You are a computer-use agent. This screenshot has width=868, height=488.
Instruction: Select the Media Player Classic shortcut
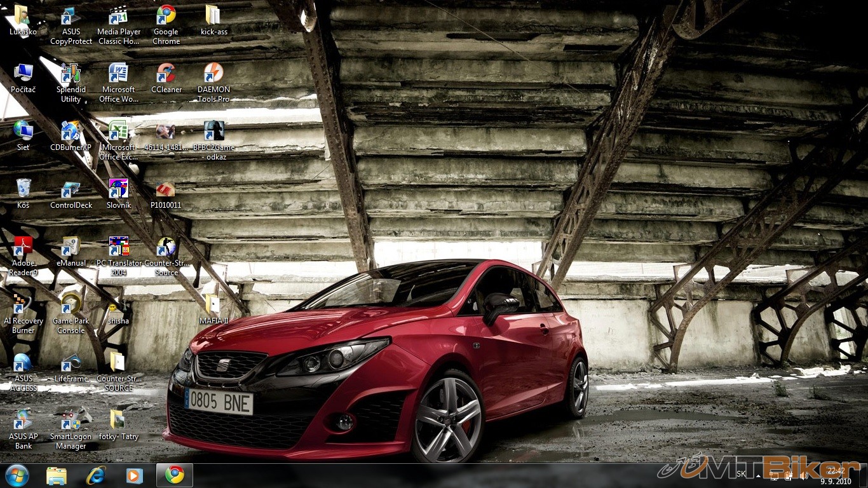[x=118, y=17]
